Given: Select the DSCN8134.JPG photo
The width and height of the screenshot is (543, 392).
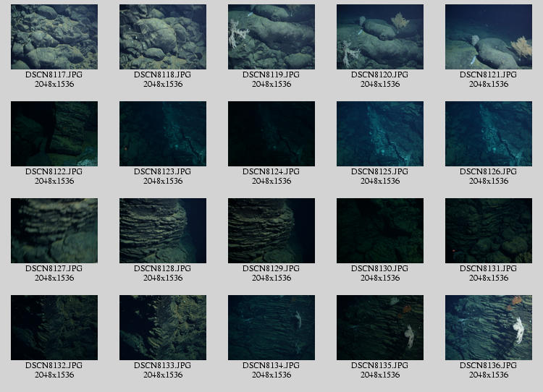Looking at the screenshot, I should [x=271, y=328].
